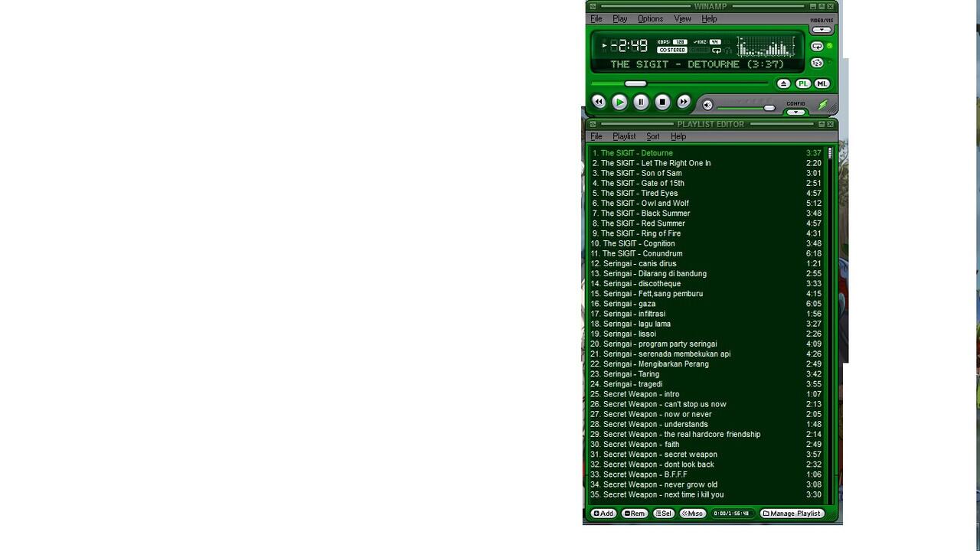Open Playlist Editor Help menu
The width and height of the screenshot is (980, 551).
678,136
